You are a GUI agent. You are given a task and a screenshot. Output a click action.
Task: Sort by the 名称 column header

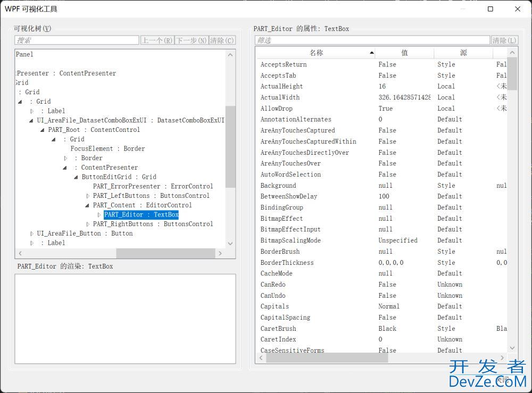316,53
